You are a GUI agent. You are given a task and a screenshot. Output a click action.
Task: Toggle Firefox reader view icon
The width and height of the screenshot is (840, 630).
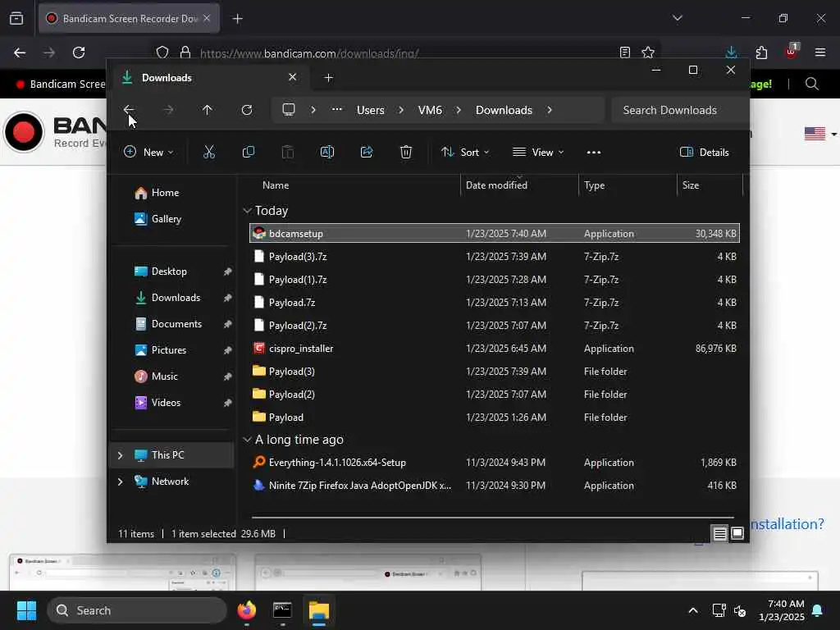pyautogui.click(x=624, y=52)
